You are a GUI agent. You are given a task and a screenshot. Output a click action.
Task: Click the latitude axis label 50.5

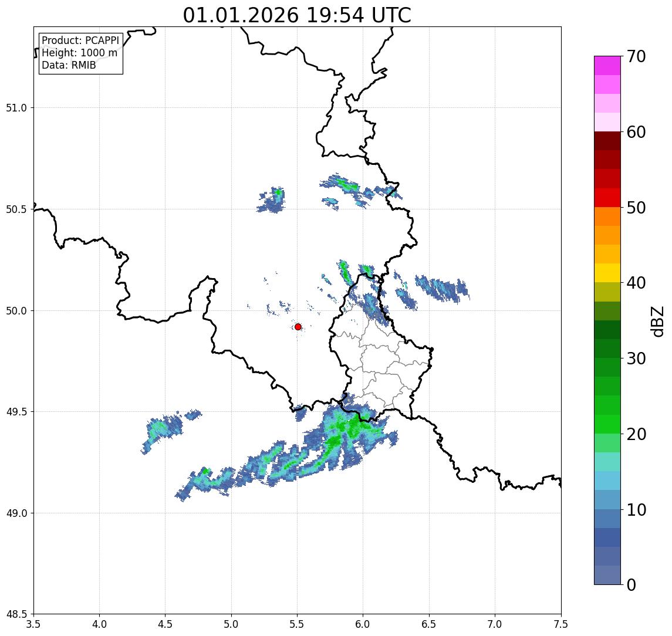(x=16, y=209)
